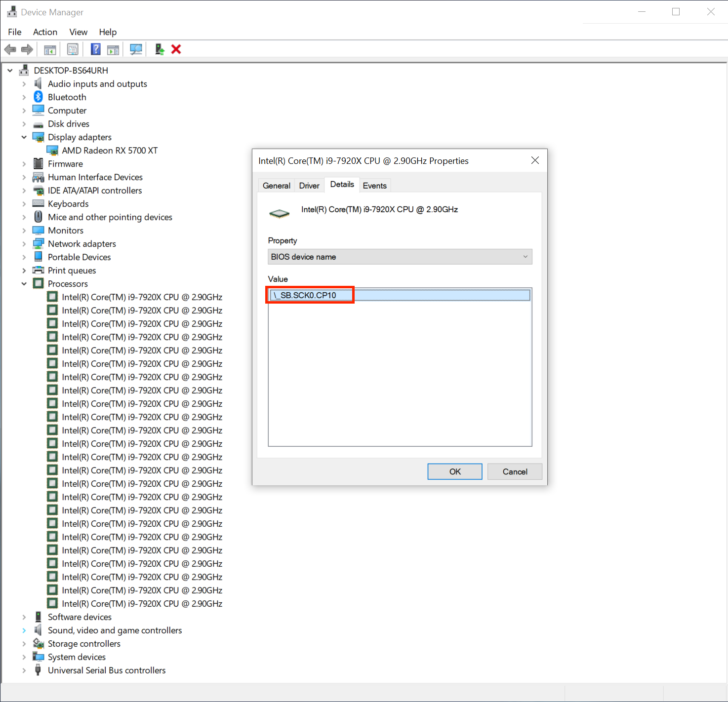
Task: Open the View menu
Action: (x=78, y=32)
